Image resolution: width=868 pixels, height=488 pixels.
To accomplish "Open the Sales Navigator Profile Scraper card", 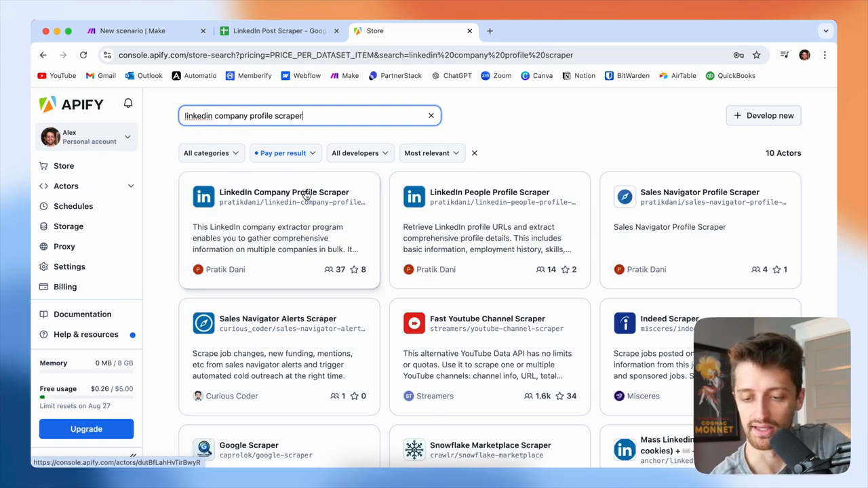I will pyautogui.click(x=701, y=230).
